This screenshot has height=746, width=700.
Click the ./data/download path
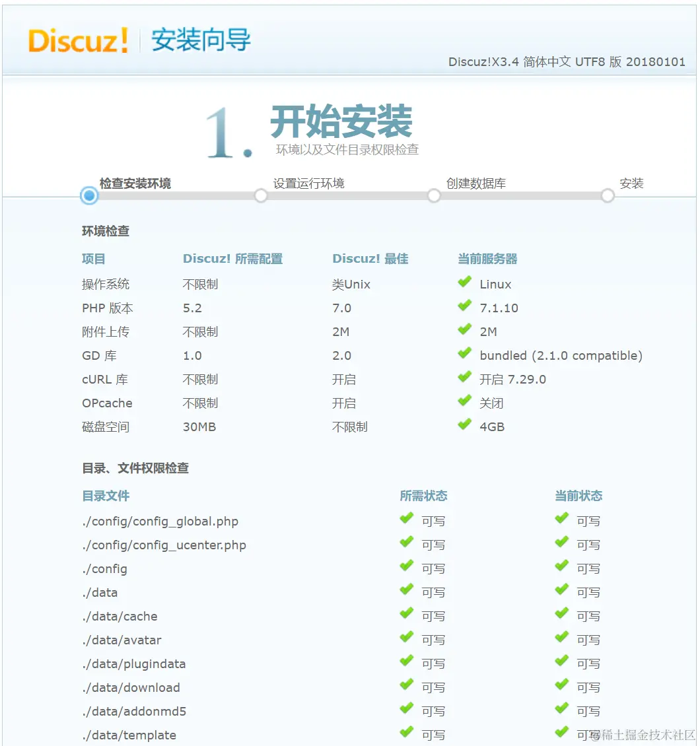pyautogui.click(x=131, y=688)
